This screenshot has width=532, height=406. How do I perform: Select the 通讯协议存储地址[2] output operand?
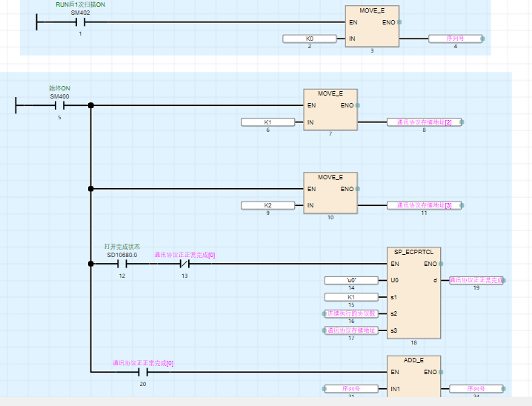tap(424, 122)
